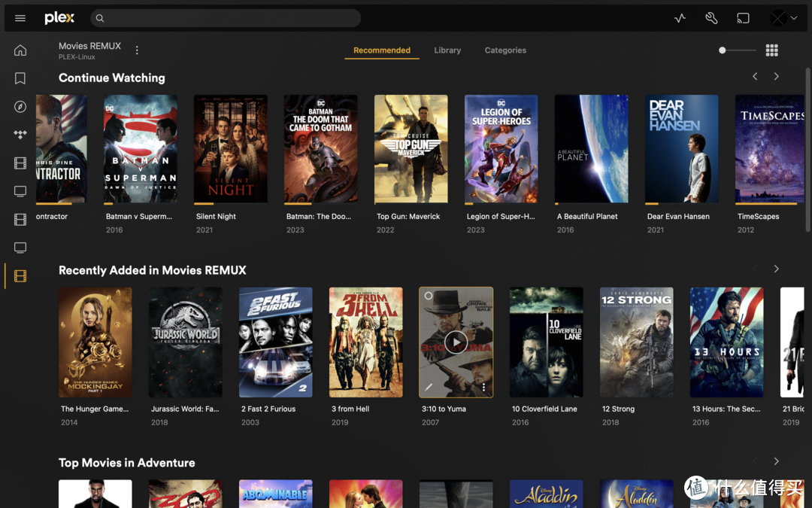Play 3:10 to Yuma from poster
The height and width of the screenshot is (508, 812).
coord(456,342)
